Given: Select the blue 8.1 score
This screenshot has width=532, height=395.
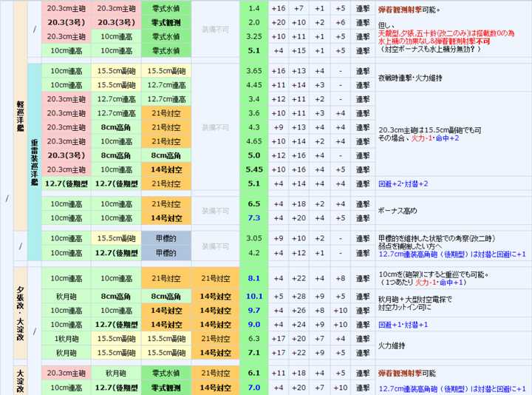Looking at the screenshot, I should pyautogui.click(x=253, y=279).
